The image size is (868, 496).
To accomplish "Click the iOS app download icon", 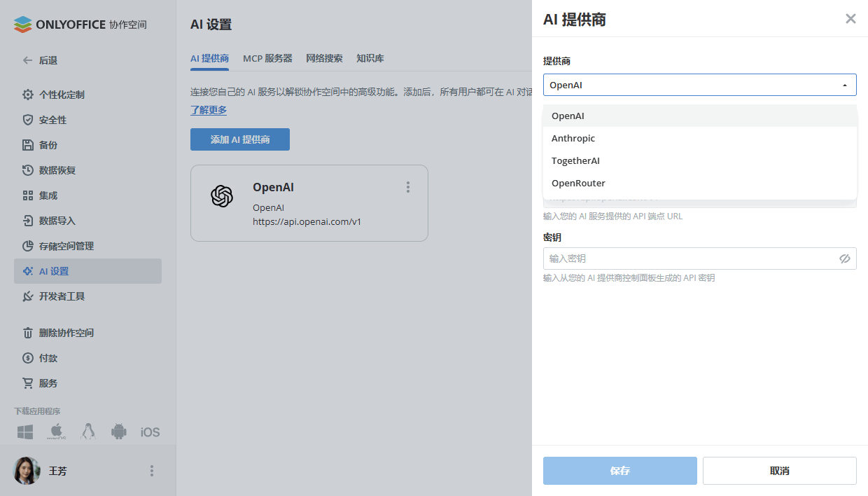I will (149, 432).
